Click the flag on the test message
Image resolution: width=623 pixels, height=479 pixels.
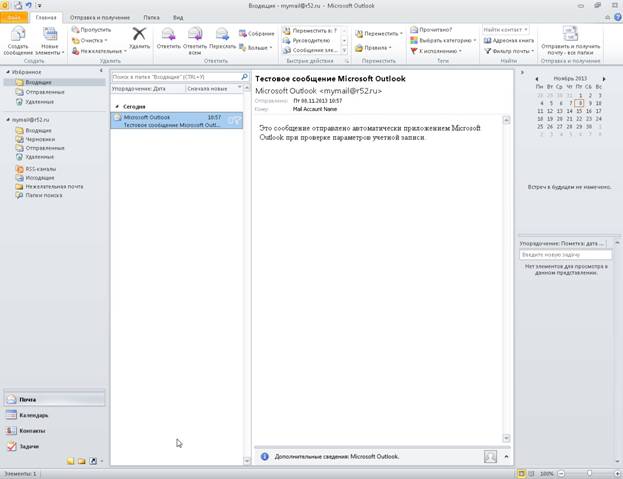pyautogui.click(x=236, y=120)
